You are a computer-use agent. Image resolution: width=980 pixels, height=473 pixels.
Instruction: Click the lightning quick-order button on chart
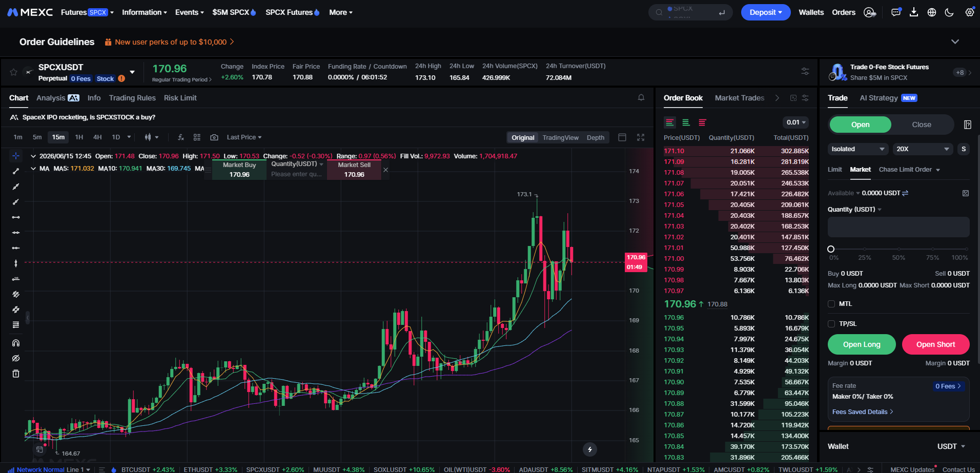click(x=590, y=449)
